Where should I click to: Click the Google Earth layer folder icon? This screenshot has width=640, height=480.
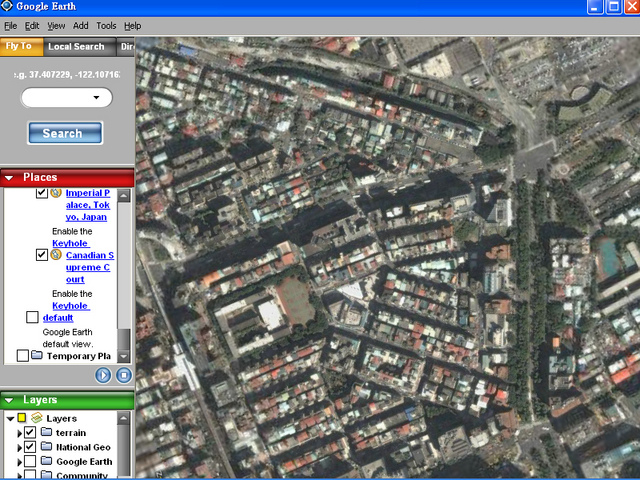tap(47, 461)
